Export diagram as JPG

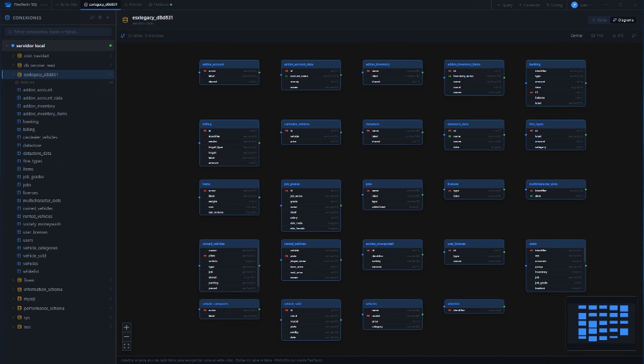[x=618, y=36]
